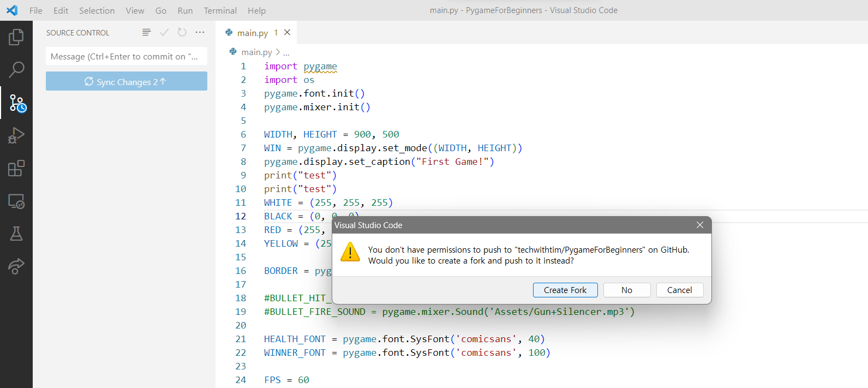The height and width of the screenshot is (388, 868).
Task: Open the Terminal menu
Action: pos(220,10)
